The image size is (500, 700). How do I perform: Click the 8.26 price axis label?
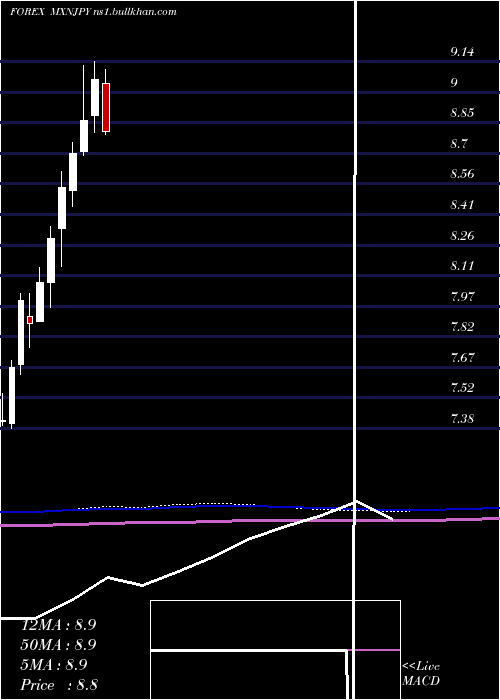coord(462,235)
